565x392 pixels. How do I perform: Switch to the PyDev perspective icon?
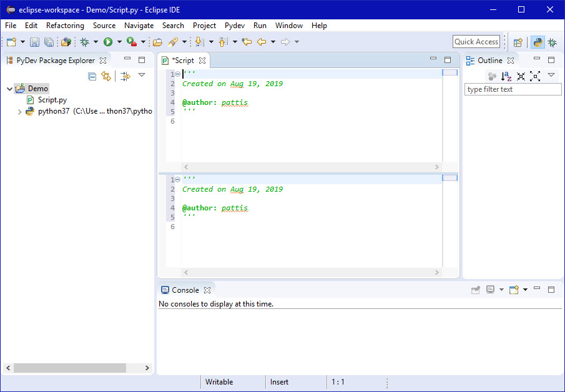click(537, 42)
